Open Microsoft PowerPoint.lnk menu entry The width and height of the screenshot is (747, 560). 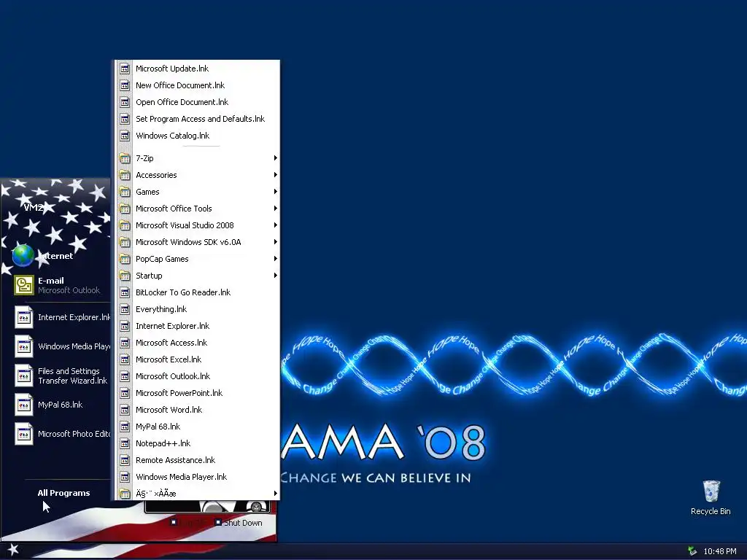pyautogui.click(x=197, y=393)
